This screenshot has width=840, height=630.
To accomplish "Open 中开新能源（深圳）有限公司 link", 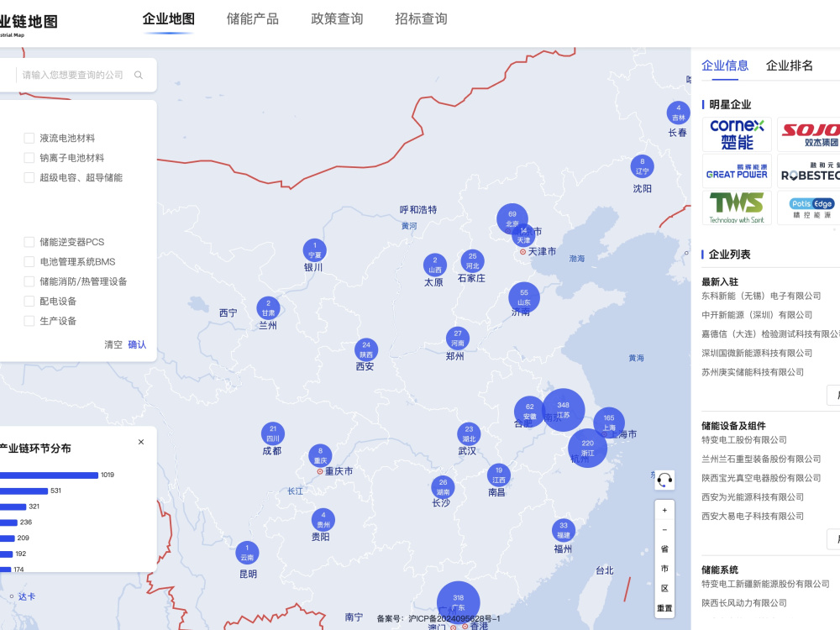I will (757, 315).
